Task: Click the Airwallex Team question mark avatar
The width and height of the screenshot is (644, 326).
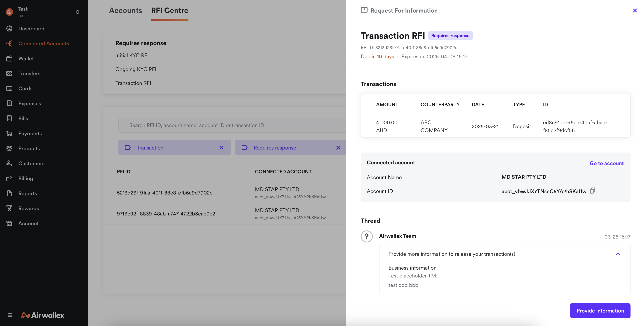Action: (367, 236)
